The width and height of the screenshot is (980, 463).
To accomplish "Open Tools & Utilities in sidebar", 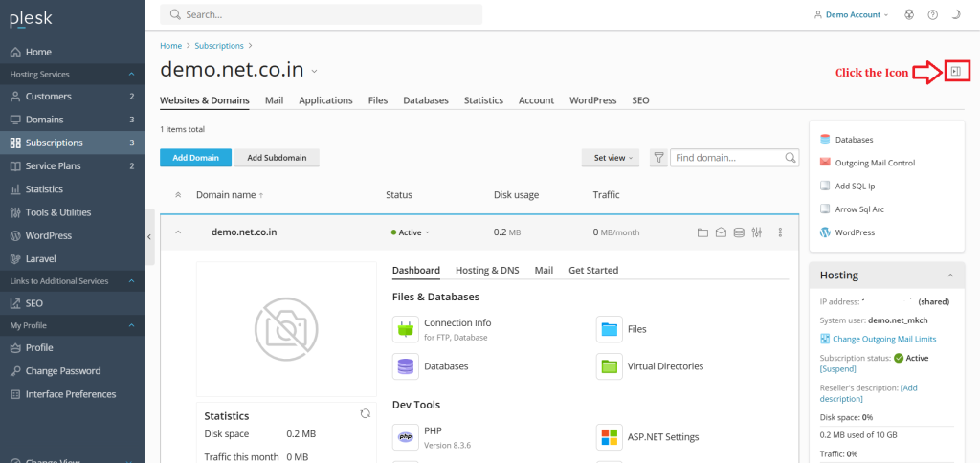I will tap(72, 212).
